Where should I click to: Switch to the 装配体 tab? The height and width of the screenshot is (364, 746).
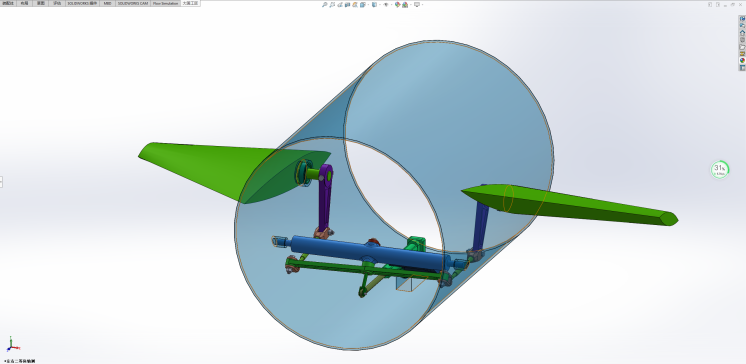[x=8, y=3]
